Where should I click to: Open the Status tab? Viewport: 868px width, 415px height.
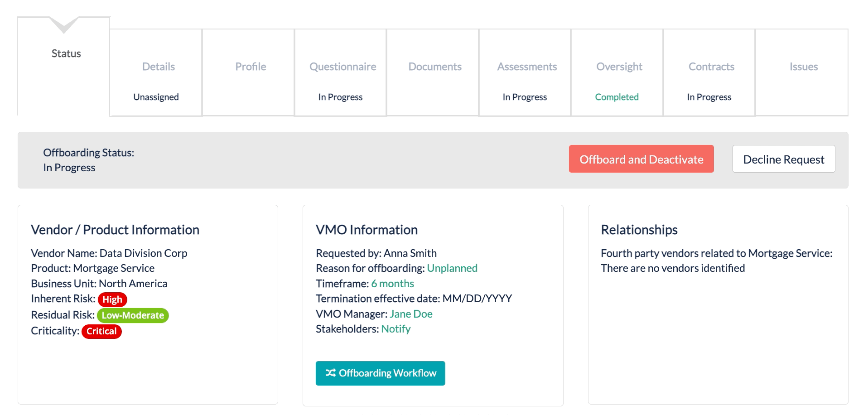[x=66, y=53]
